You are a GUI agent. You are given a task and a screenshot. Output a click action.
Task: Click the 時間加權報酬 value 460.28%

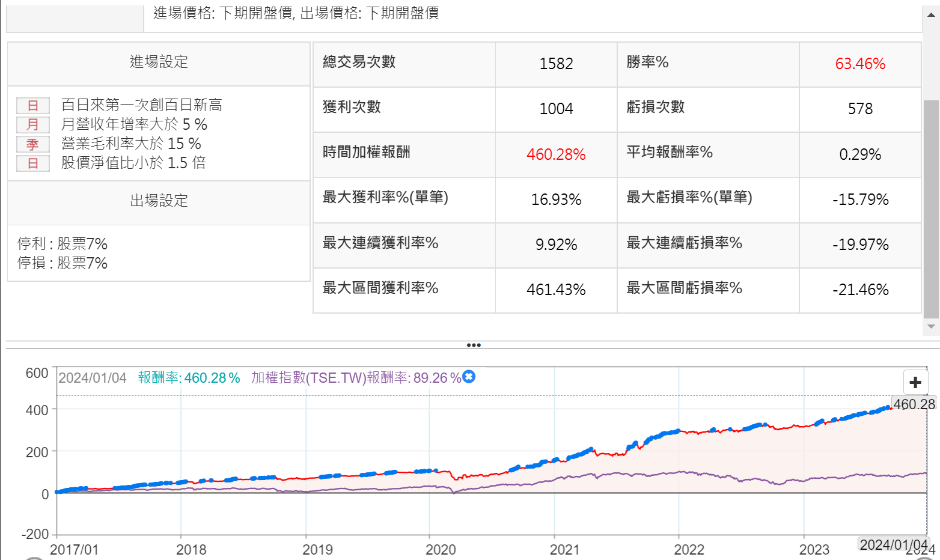click(x=556, y=154)
